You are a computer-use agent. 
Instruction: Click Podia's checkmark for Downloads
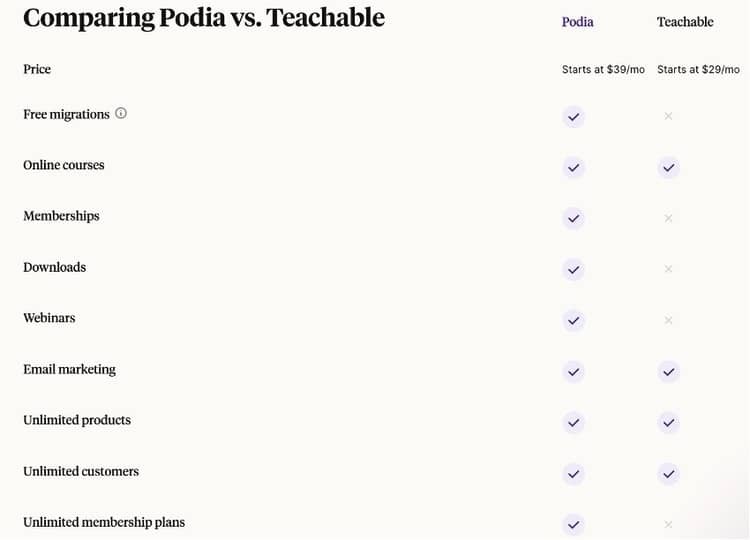pos(573,269)
